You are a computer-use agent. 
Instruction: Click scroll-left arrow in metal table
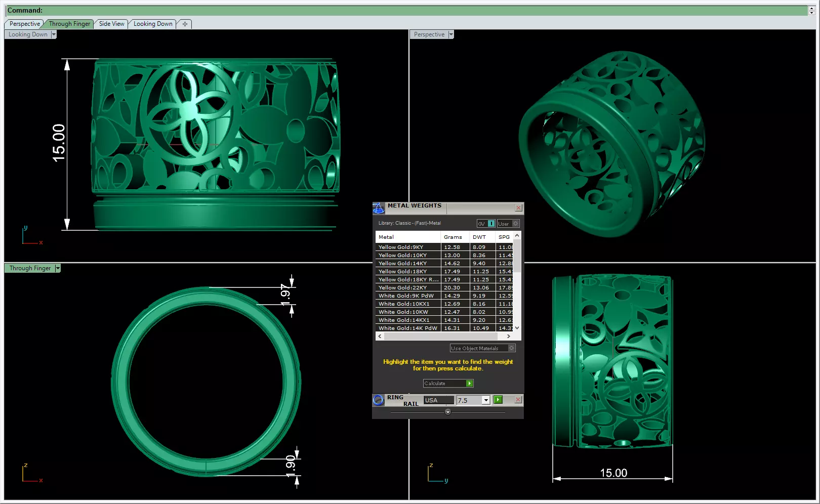tap(380, 336)
